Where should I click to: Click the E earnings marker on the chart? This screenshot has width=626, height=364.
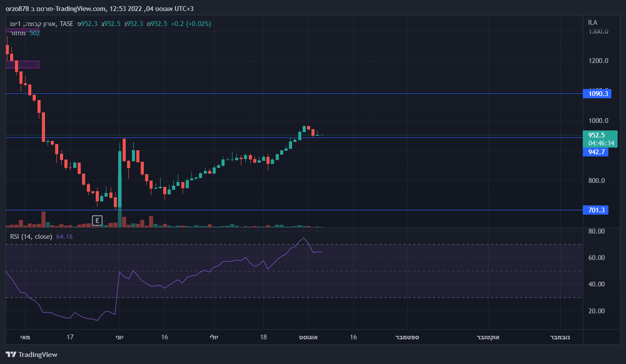point(97,220)
